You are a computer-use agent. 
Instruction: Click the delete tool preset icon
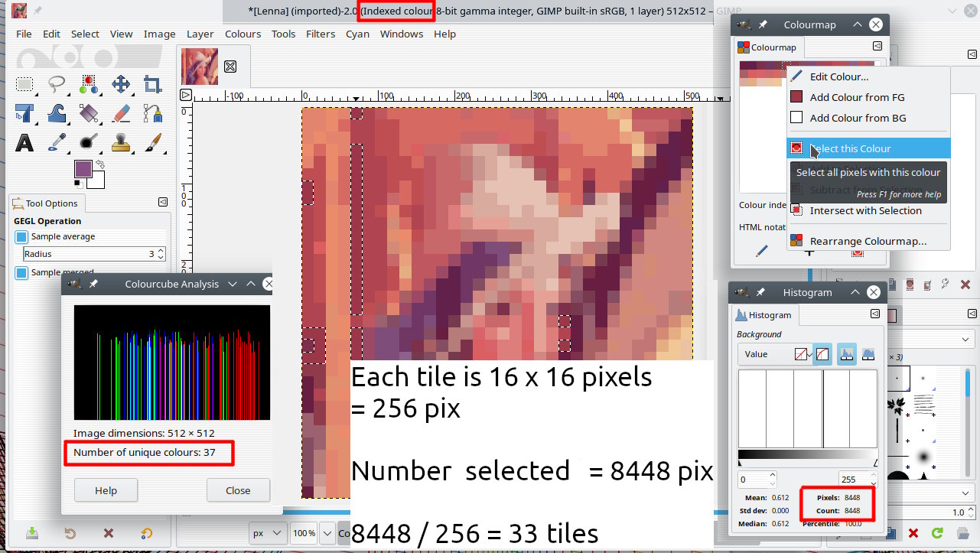109,533
